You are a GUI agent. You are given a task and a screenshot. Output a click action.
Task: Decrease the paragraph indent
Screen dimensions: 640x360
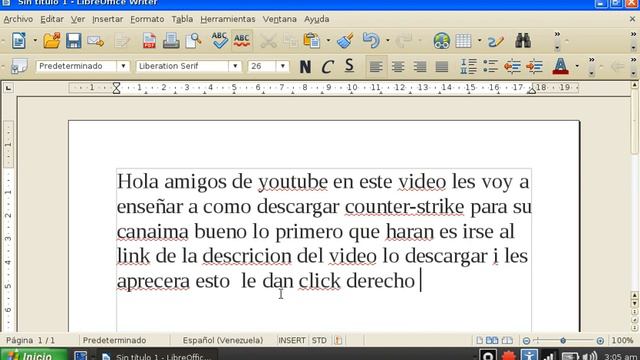[x=512, y=67]
